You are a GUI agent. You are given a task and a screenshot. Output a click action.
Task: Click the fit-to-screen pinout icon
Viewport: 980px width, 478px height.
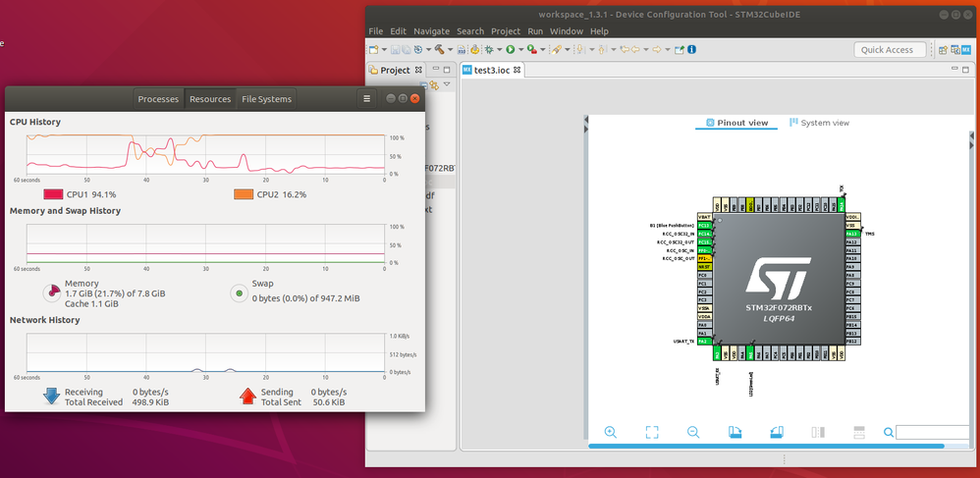click(652, 432)
